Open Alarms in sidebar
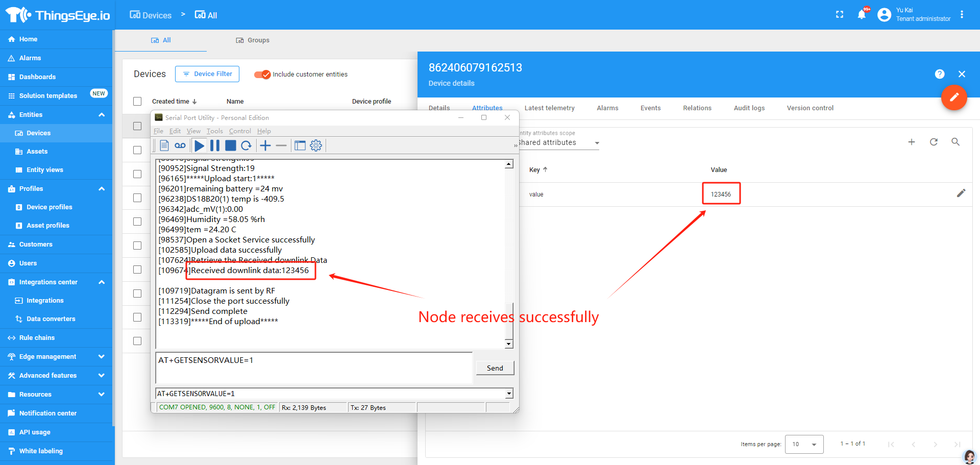The height and width of the screenshot is (465, 980). pos(56,58)
